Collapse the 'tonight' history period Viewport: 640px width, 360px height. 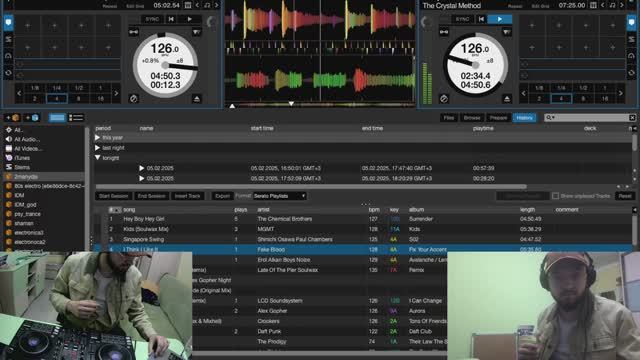coord(98,158)
